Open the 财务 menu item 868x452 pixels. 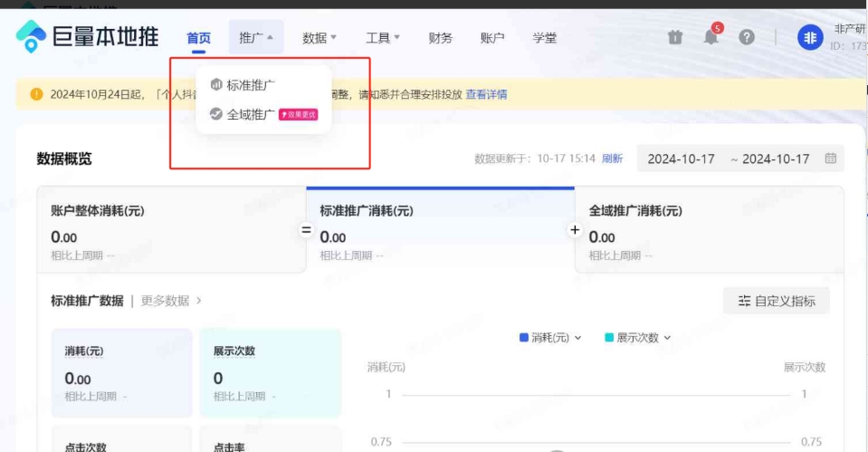point(441,38)
